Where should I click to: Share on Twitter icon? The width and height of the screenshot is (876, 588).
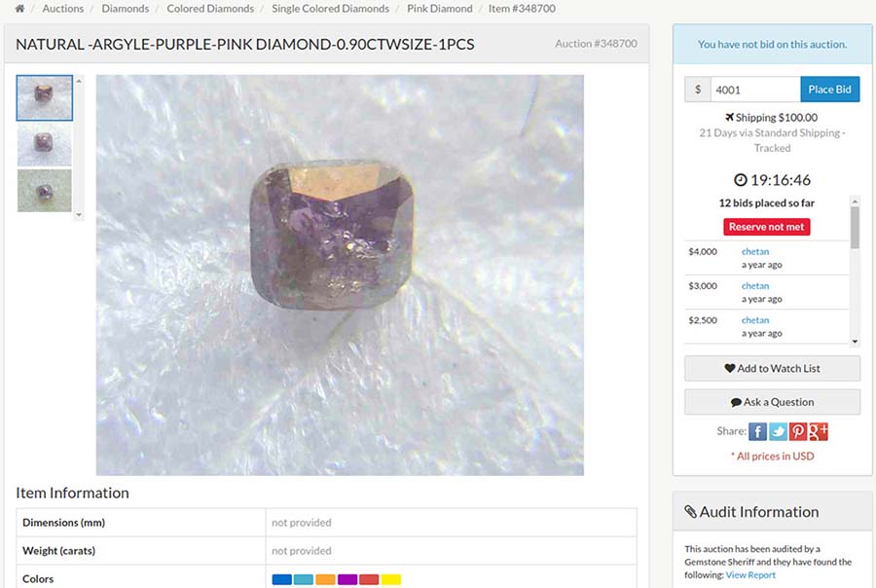[778, 431]
